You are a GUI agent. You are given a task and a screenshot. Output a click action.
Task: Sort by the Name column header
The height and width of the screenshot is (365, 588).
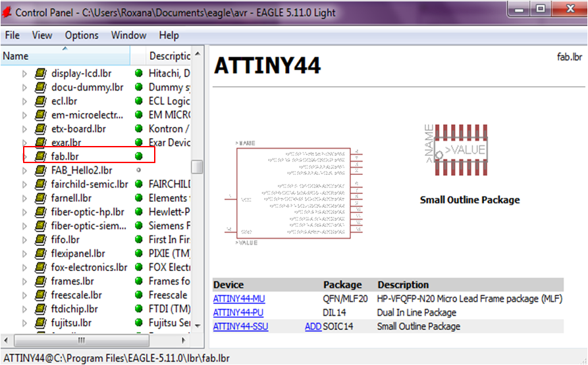tap(65, 56)
